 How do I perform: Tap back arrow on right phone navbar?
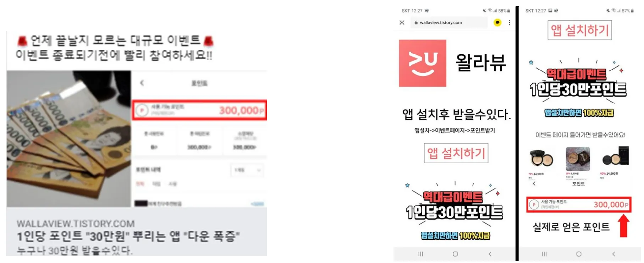pyautogui.click(x=613, y=254)
